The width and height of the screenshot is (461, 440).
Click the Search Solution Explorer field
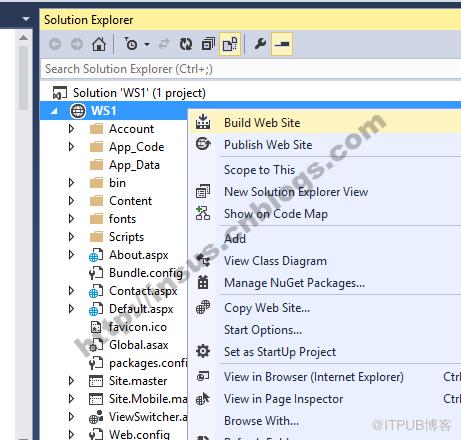click(251, 69)
